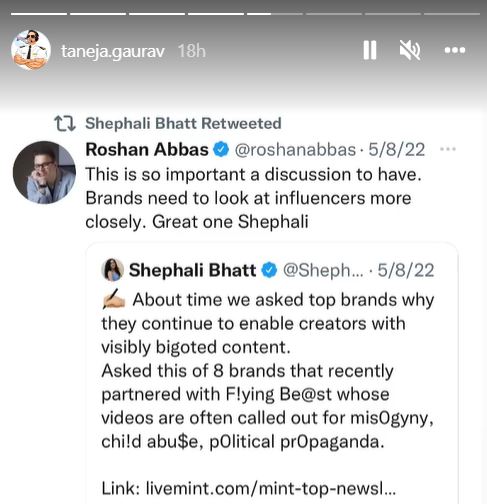Open quoted Shephali Bhatt display name
The height and width of the screenshot is (504, 487).
pyautogui.click(x=193, y=270)
